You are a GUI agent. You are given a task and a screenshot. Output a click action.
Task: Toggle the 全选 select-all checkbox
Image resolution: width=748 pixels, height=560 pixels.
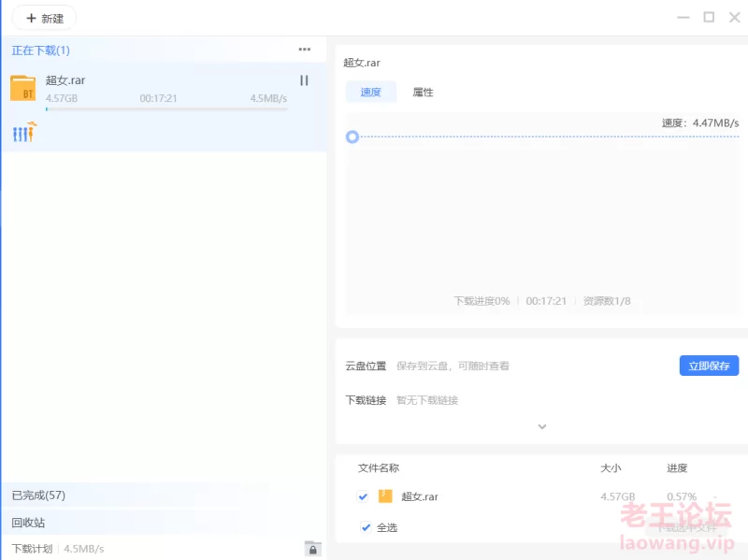coord(366,527)
